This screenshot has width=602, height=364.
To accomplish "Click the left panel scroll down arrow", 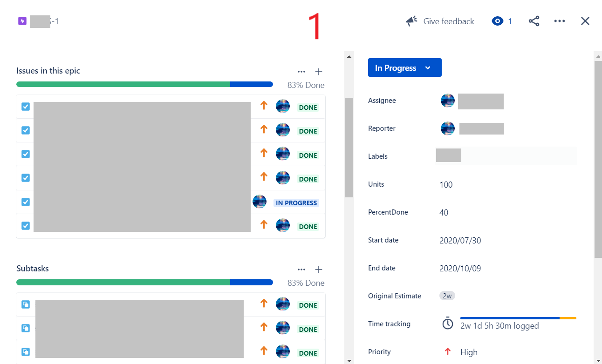I will [349, 360].
